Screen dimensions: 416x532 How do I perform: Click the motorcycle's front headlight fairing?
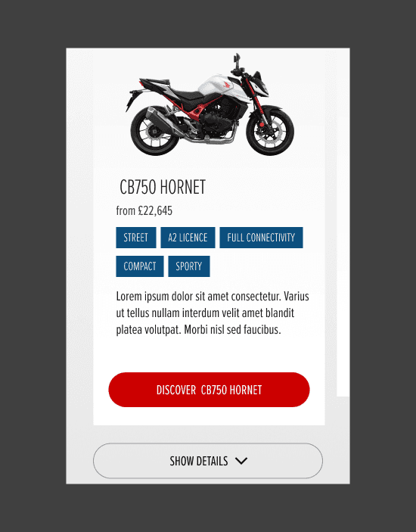(260, 83)
